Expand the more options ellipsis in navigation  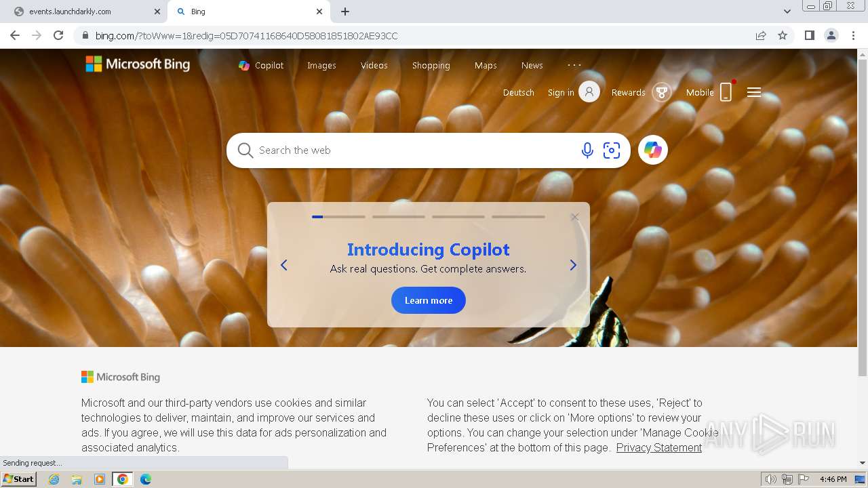(x=574, y=65)
